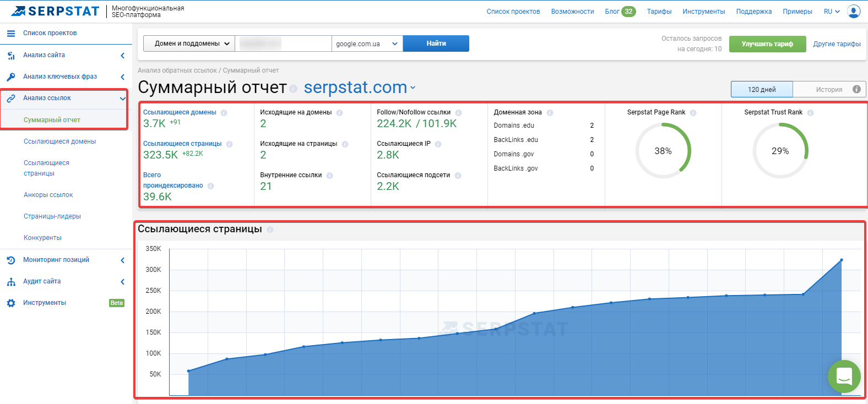Open the Домен и поддомены dropdown
868x404 pixels.
pos(189,43)
